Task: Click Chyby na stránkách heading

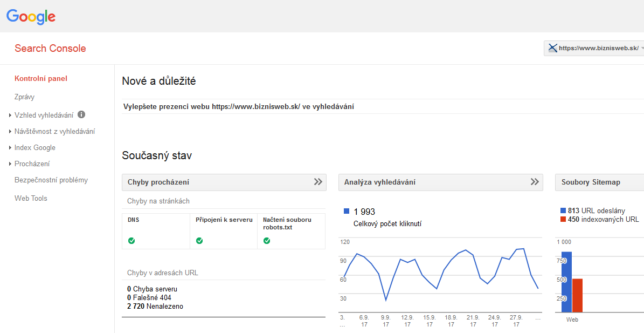Action: (158, 201)
